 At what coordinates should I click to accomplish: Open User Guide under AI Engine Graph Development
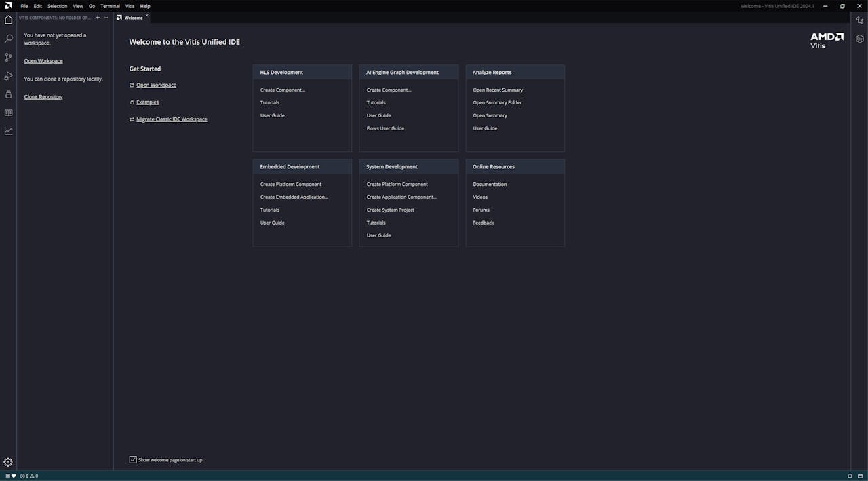click(x=379, y=116)
